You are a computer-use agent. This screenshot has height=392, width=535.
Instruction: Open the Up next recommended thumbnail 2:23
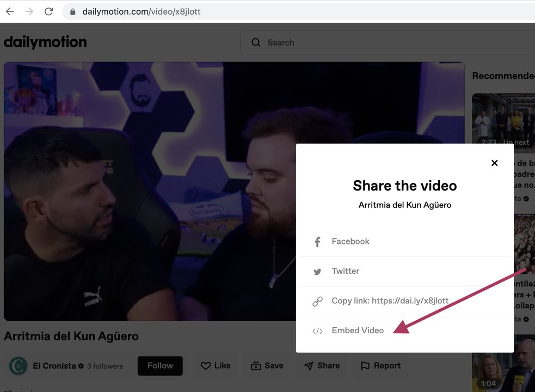coord(503,120)
